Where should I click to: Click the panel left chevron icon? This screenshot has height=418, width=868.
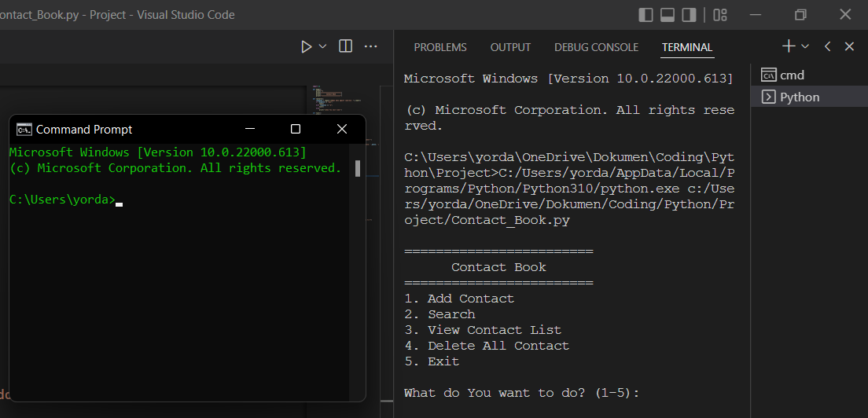[828, 46]
